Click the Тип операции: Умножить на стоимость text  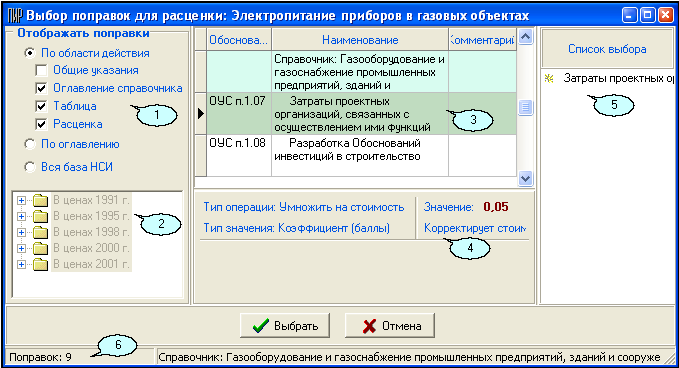click(304, 207)
